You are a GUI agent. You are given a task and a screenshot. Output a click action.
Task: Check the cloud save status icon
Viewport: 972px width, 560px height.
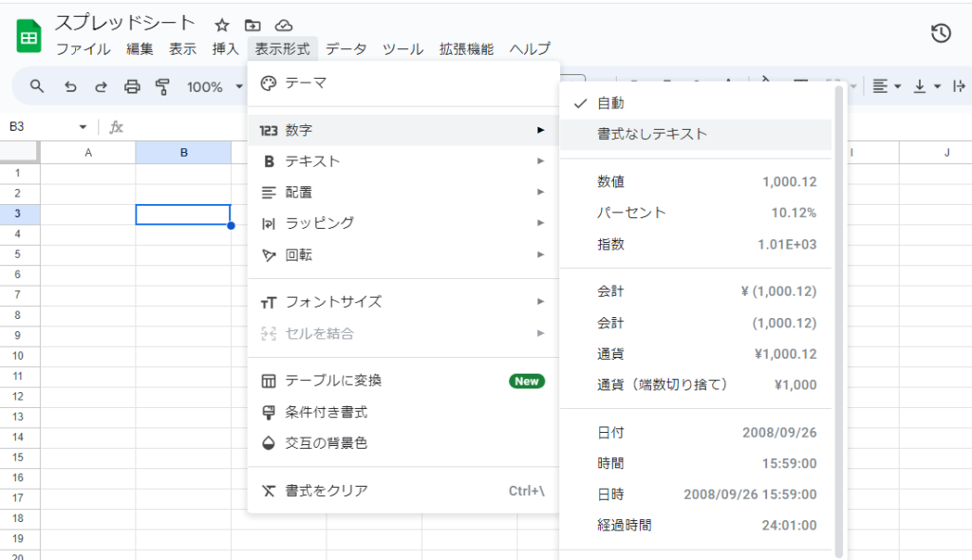284,26
